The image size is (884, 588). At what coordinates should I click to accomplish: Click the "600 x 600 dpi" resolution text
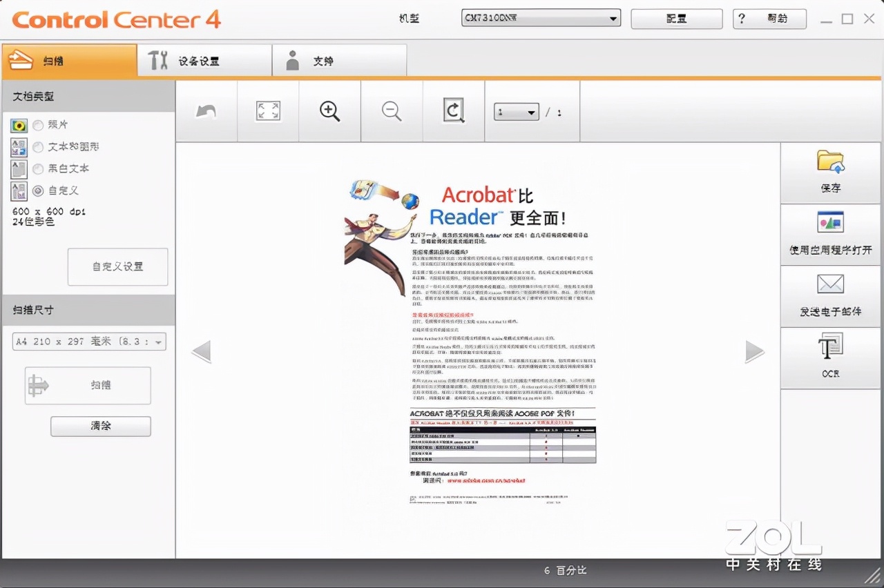49,211
